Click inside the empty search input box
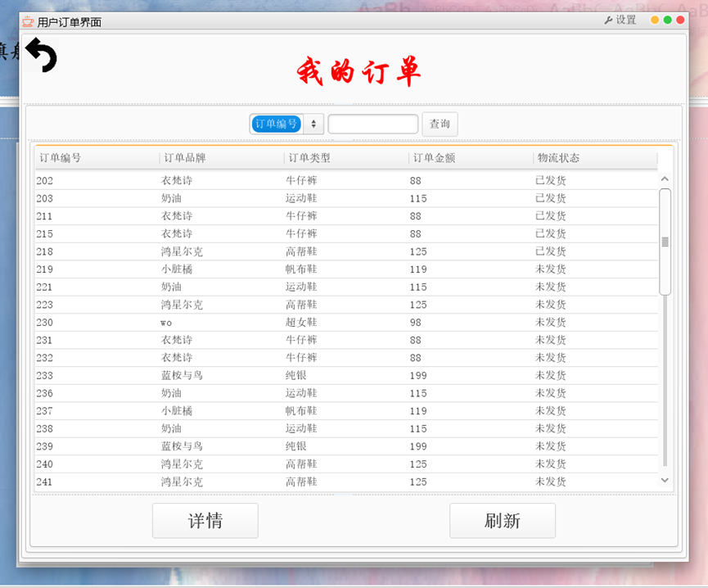 372,124
